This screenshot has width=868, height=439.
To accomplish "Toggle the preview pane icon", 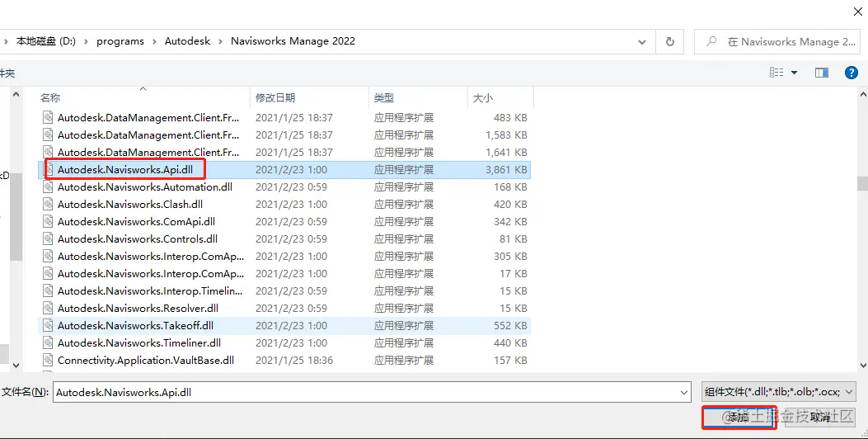I will point(822,73).
